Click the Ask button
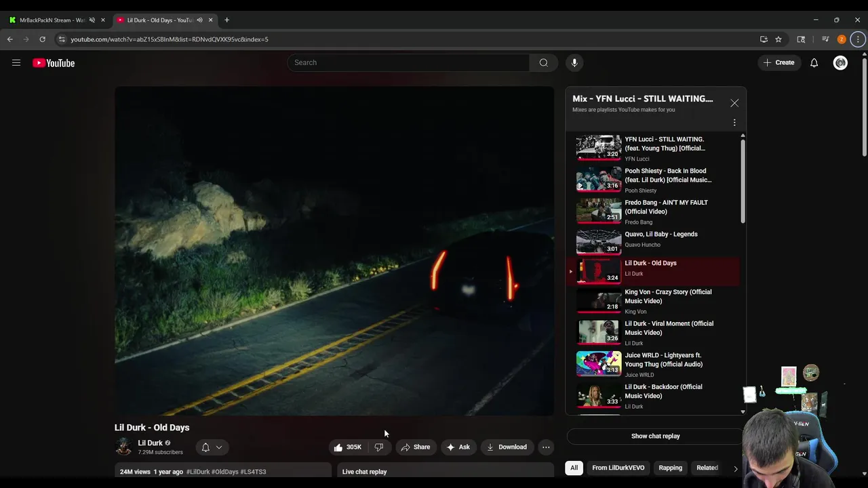868x488 pixels. (458, 447)
